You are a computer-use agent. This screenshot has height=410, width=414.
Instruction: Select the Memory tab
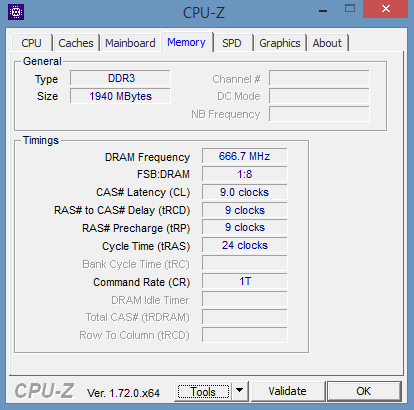[186, 42]
